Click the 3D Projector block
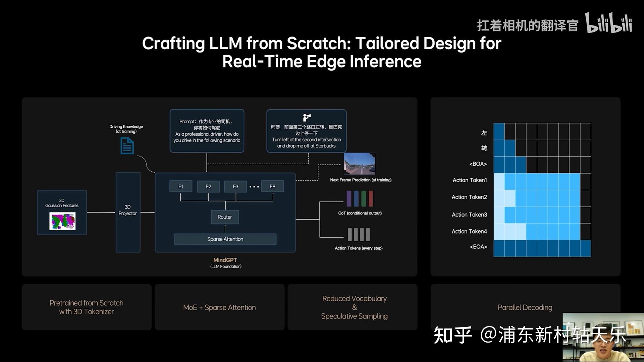 128,212
